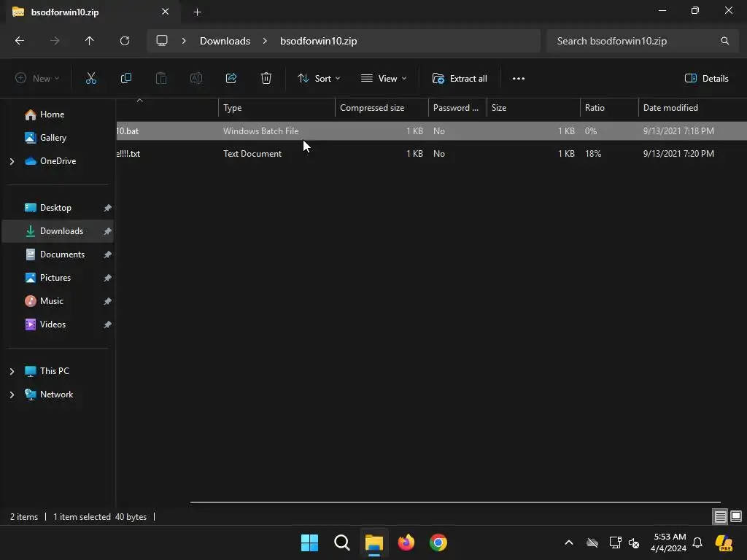Switch to large thumbnails view icon

736,516
